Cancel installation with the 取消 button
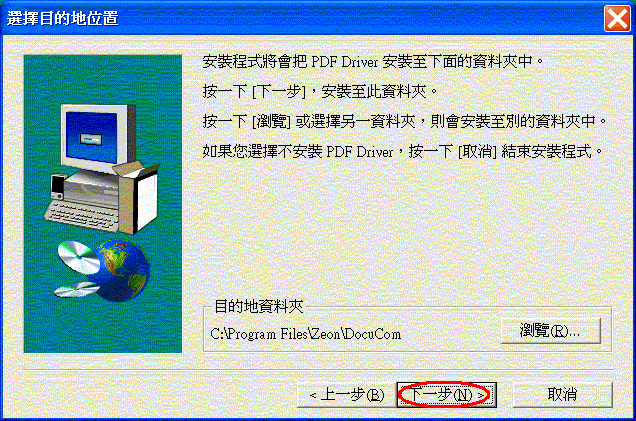This screenshot has width=636, height=421. tap(563, 394)
